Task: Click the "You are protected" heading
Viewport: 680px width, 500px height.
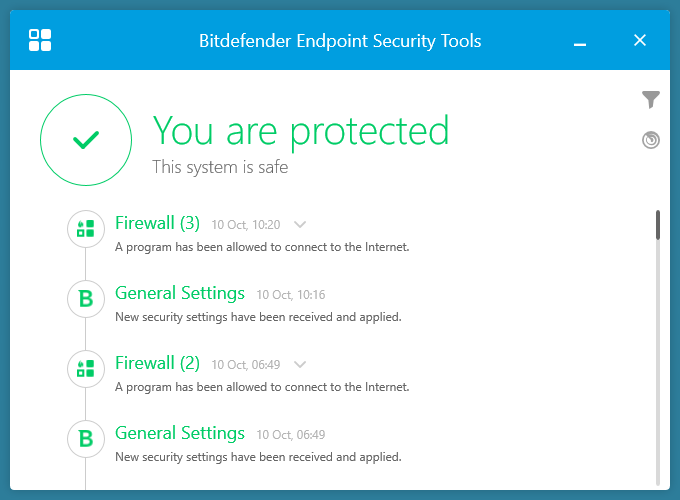Action: (300, 131)
